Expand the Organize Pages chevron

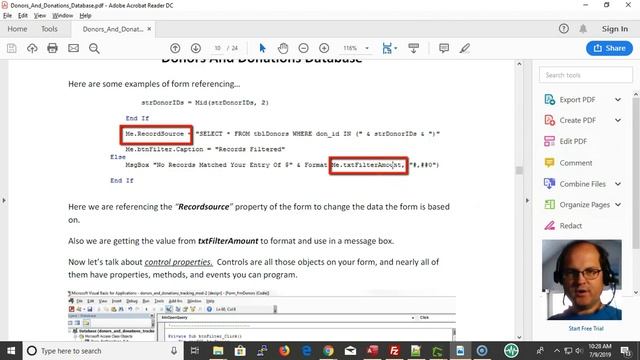coord(618,205)
